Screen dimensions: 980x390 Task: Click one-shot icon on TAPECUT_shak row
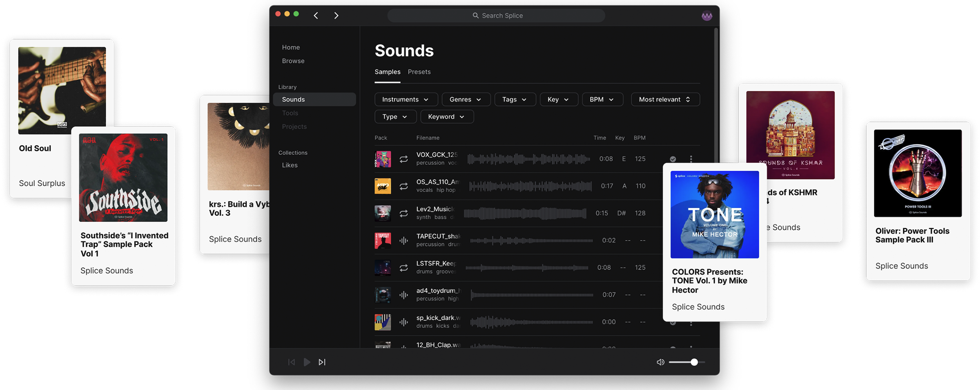click(x=403, y=240)
